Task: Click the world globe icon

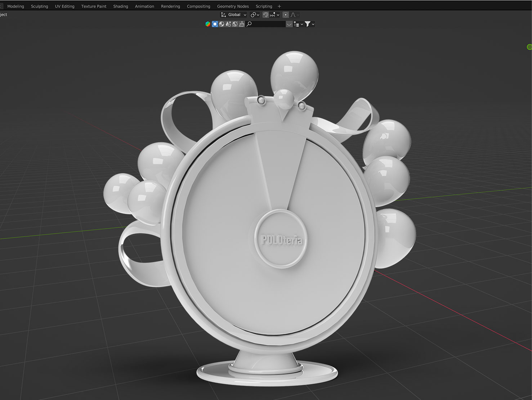Action: (235, 24)
